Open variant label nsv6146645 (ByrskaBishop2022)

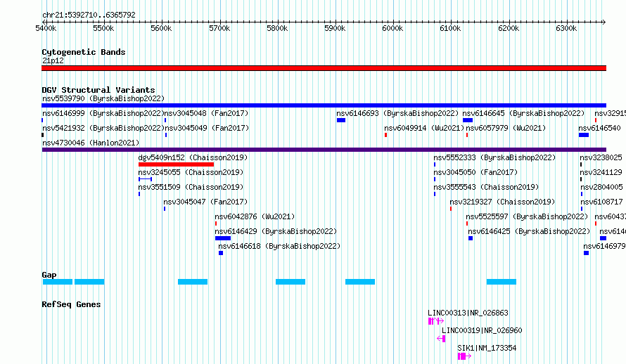tap(523, 113)
